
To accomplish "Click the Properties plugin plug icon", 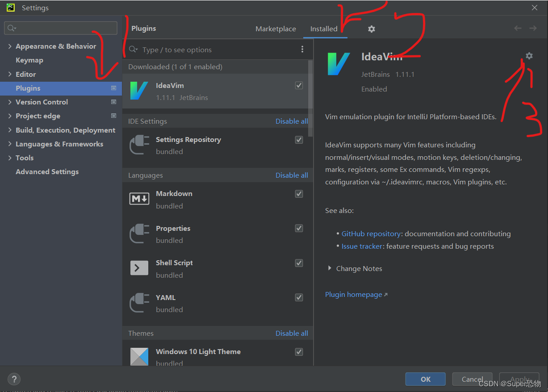I will [139, 234].
